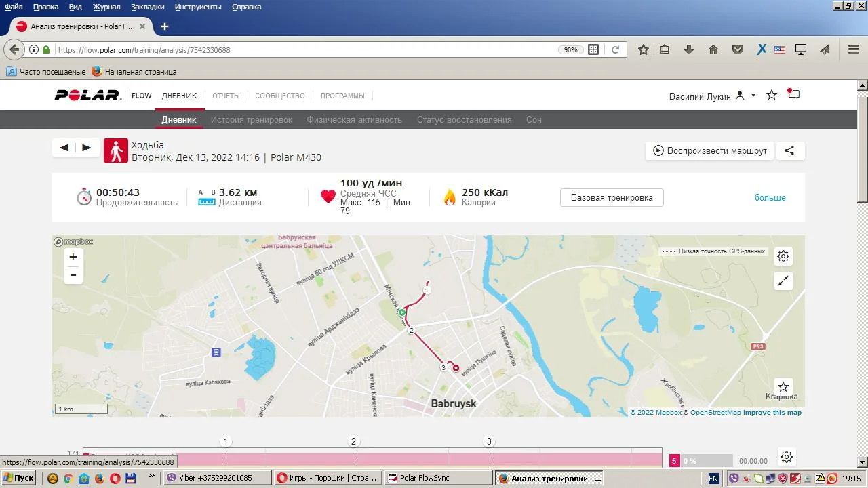Click the page vertical scrollbar thumb
The height and width of the screenshot is (488, 868).
[x=863, y=148]
